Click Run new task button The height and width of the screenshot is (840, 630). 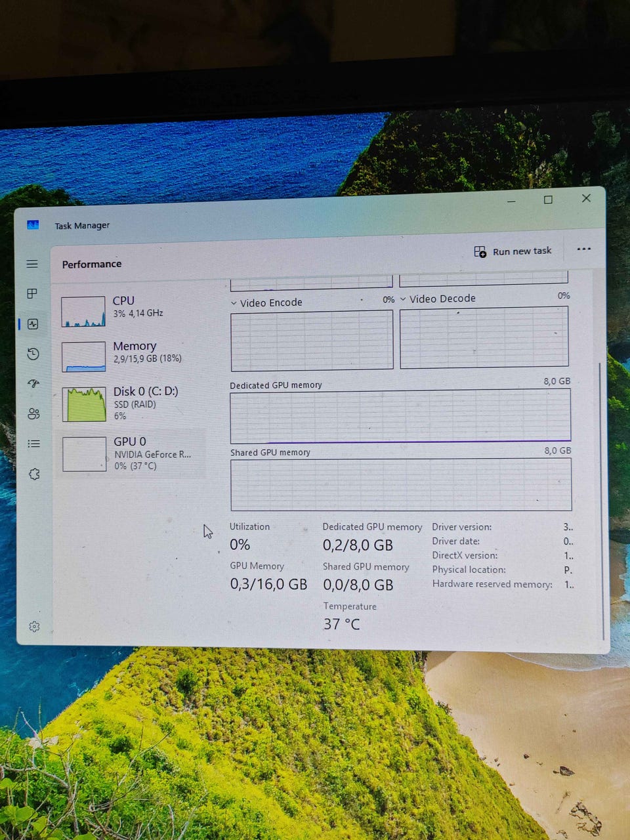click(x=513, y=251)
